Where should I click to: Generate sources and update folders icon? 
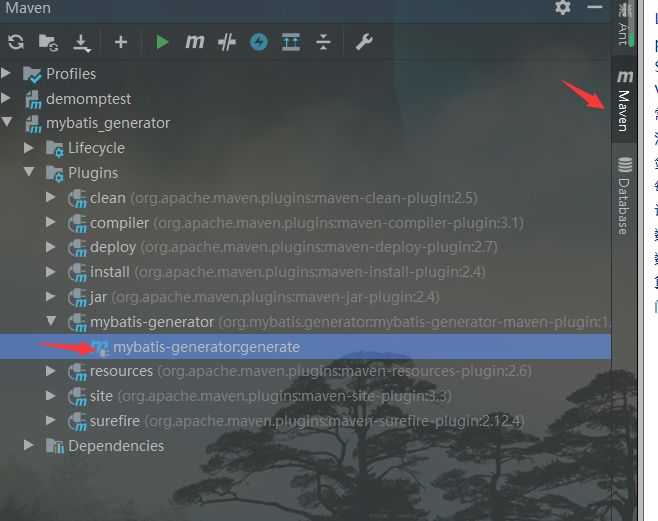click(48, 42)
